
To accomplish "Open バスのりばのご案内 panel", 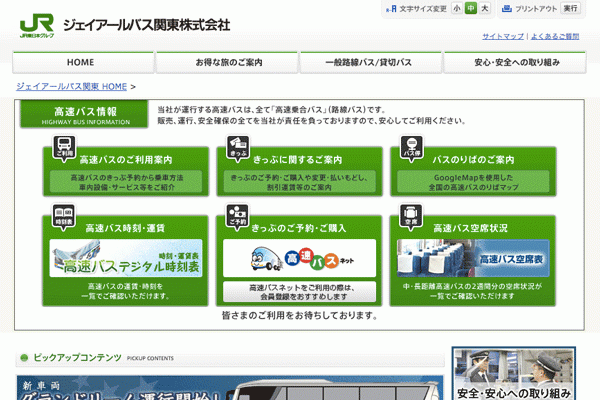I will point(473,171).
